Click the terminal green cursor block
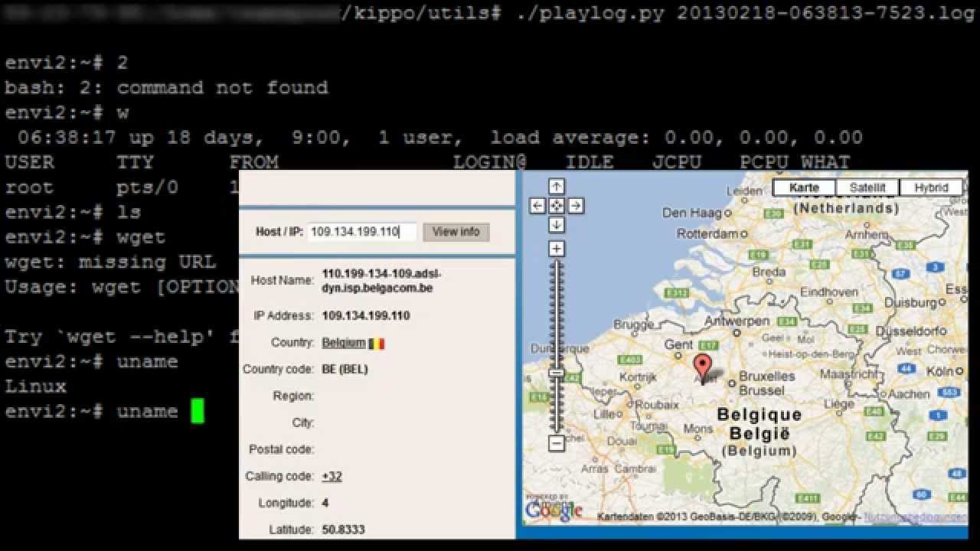980x551 pixels. tap(198, 411)
